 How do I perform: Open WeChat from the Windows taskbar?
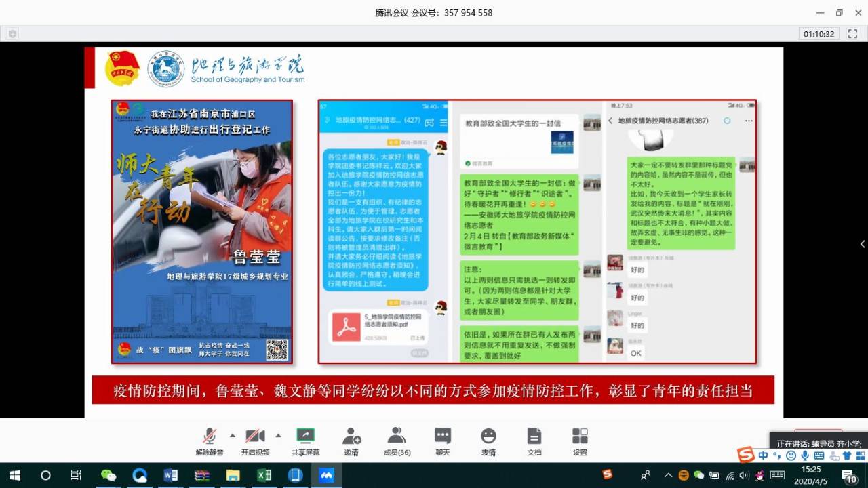tap(108, 475)
